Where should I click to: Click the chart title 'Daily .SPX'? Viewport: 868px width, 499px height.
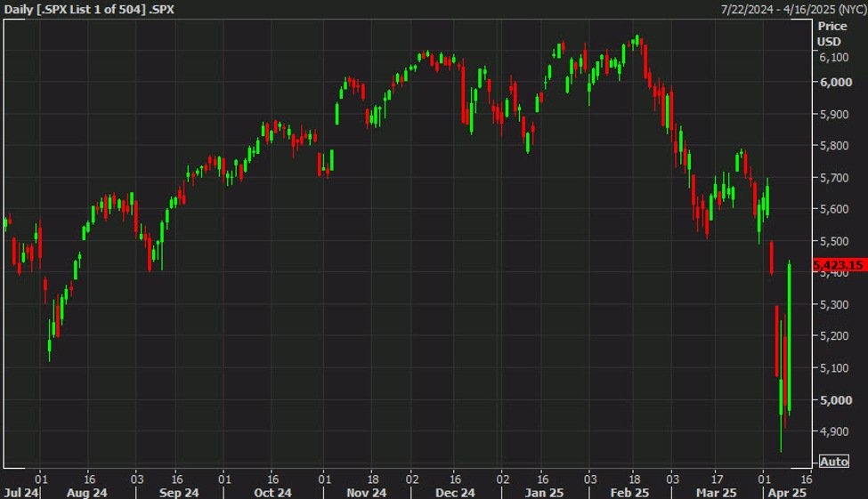pos(89,9)
